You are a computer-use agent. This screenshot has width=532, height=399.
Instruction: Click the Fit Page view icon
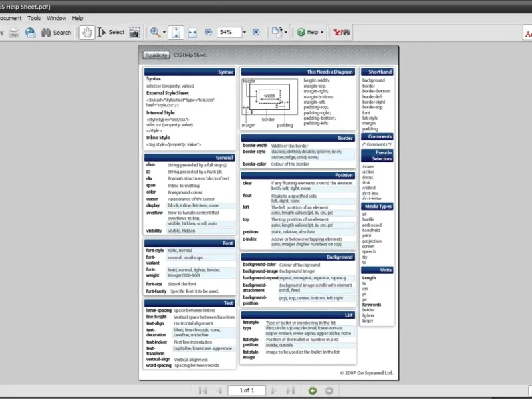click(175, 32)
